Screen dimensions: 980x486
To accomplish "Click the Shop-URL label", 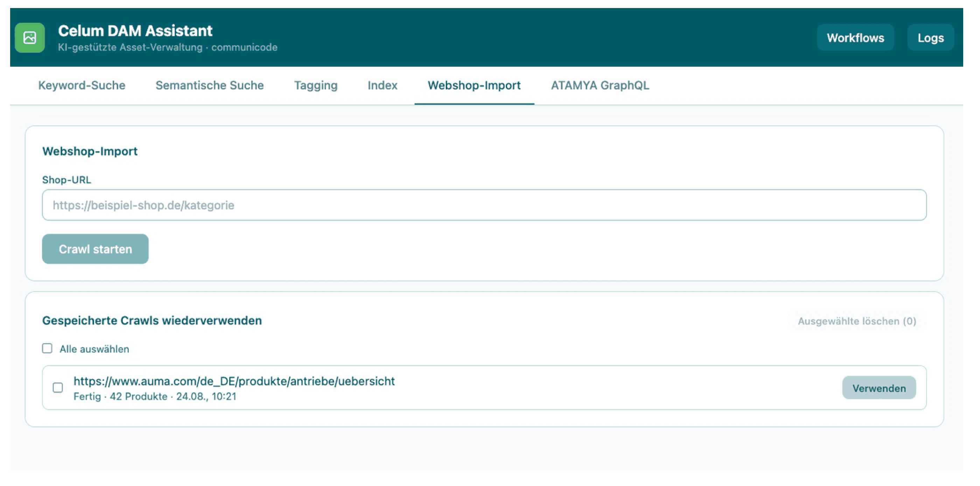I will [66, 179].
